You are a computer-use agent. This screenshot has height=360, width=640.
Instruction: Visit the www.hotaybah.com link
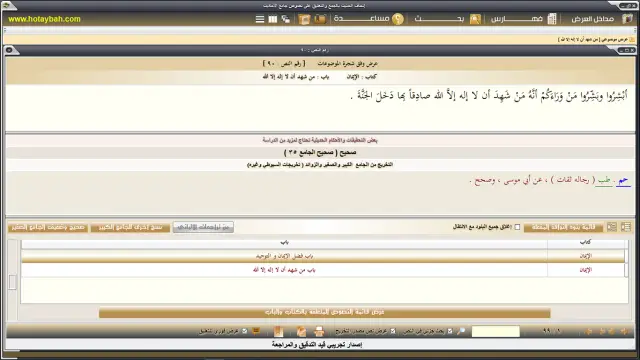(44, 19)
